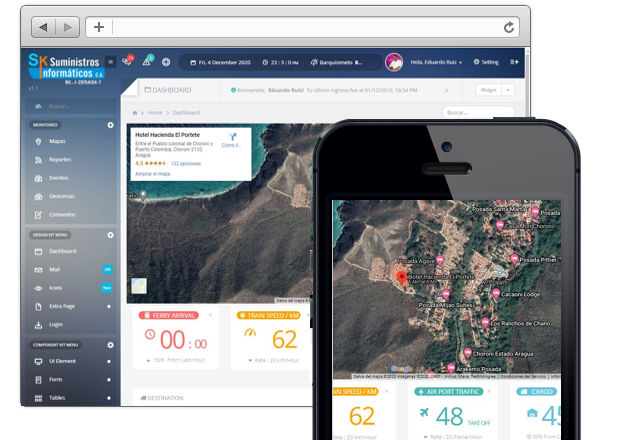This screenshot has height=440, width=620.
Task: Click the plus icon in address bar
Action: pos(99,27)
